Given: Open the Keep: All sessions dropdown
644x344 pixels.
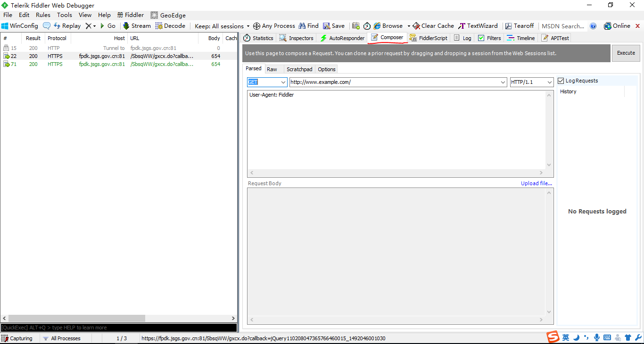Looking at the screenshot, I should (222, 26).
